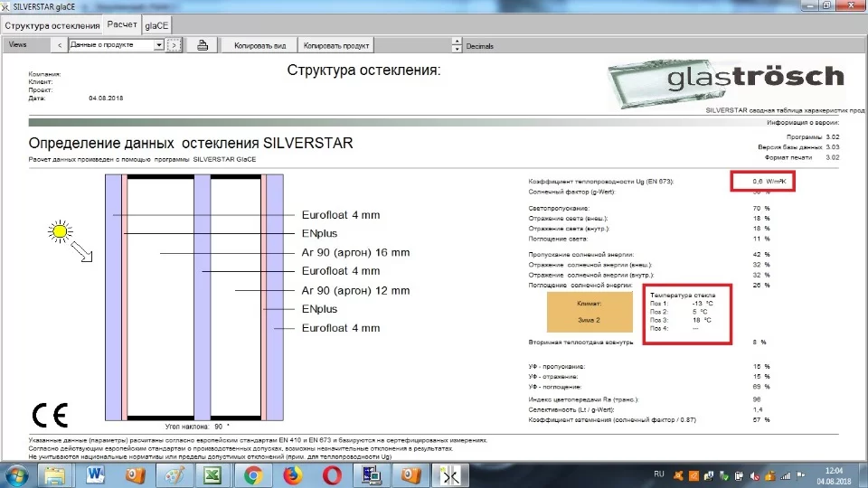Image resolution: width=868 pixels, height=488 pixels.
Task: Open Windows Explorer from the taskbar
Action: pos(54,475)
